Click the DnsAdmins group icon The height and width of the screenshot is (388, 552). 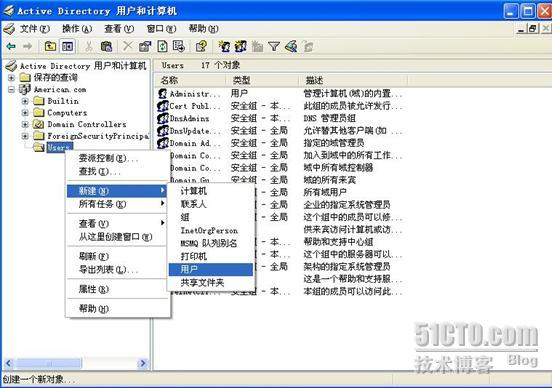point(163,118)
